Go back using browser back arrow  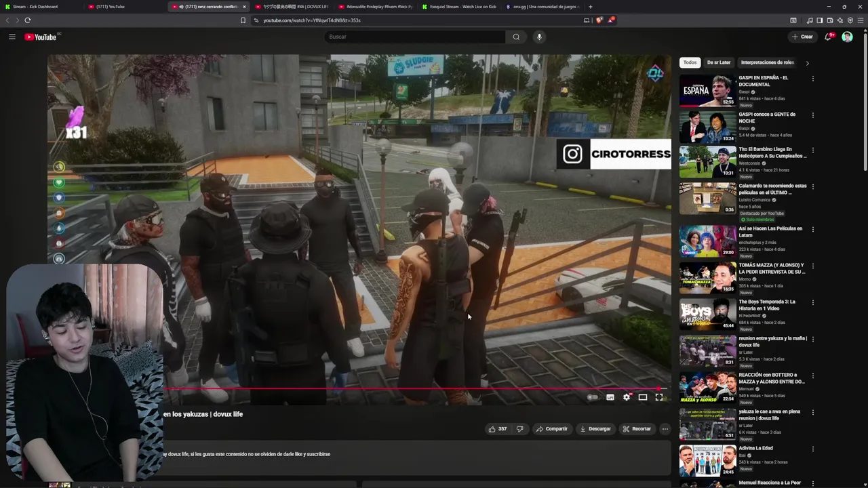8,20
